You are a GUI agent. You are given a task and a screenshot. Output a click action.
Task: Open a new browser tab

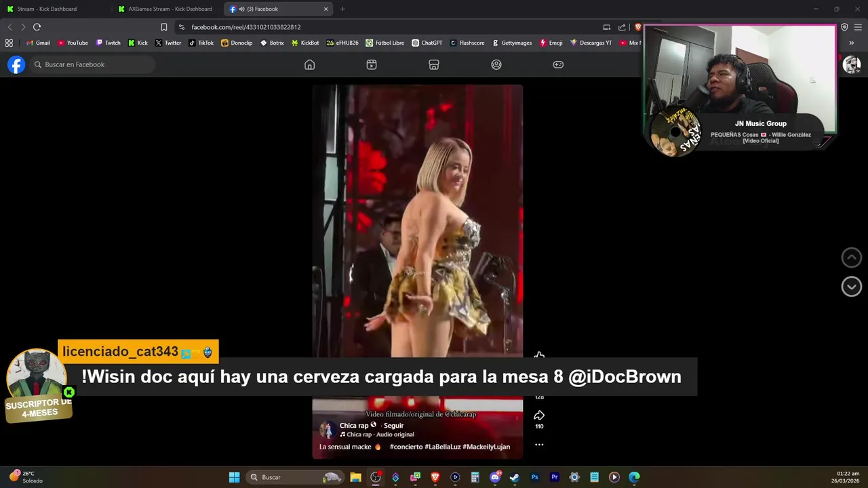[x=342, y=9]
